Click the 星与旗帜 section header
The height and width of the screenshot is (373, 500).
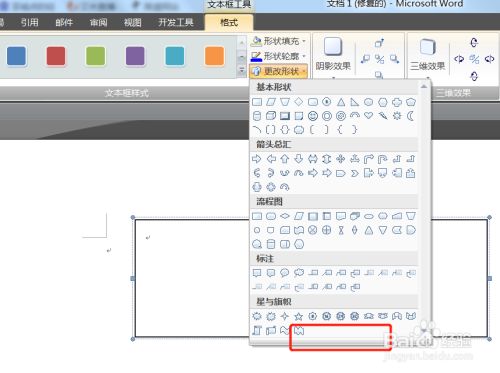[334, 302]
